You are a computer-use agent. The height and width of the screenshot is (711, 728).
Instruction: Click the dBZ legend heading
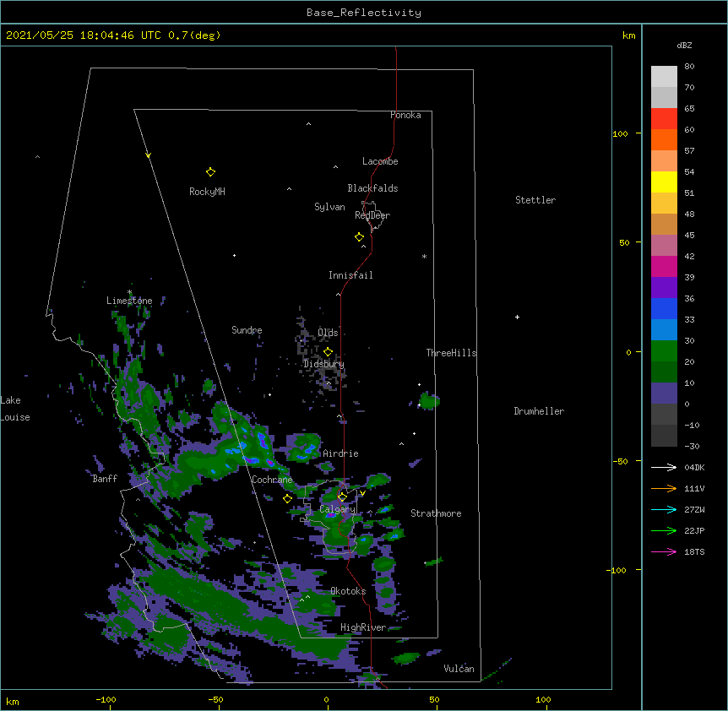click(x=684, y=46)
